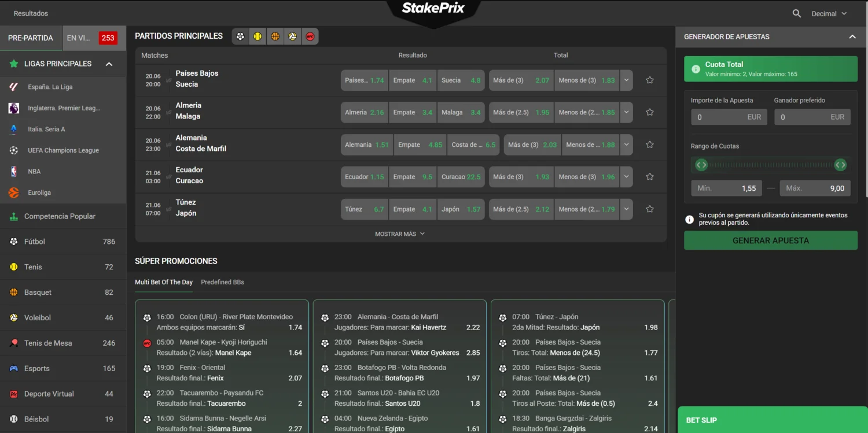Screen dimensions: 868x433
Task: Click the left handle of odds range slider
Action: 701,165
